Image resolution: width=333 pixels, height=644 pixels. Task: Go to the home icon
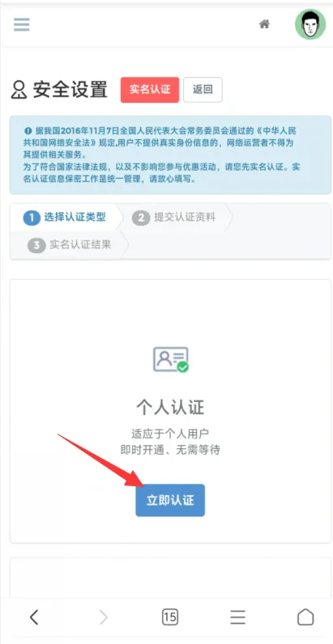point(264,24)
